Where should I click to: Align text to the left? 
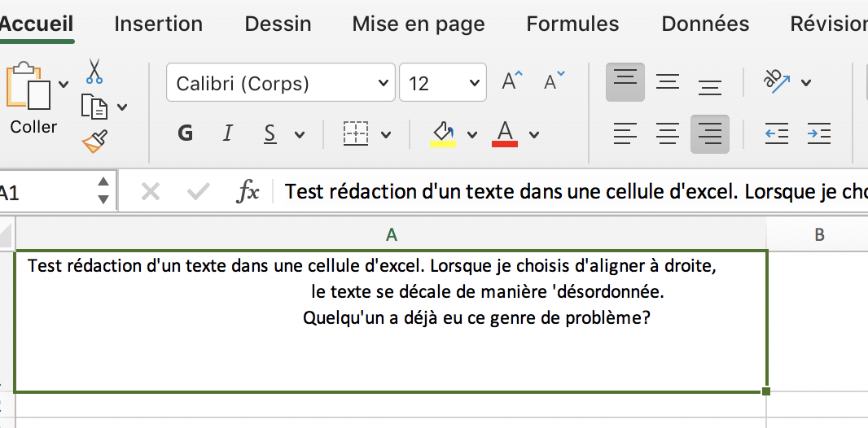pos(625,133)
